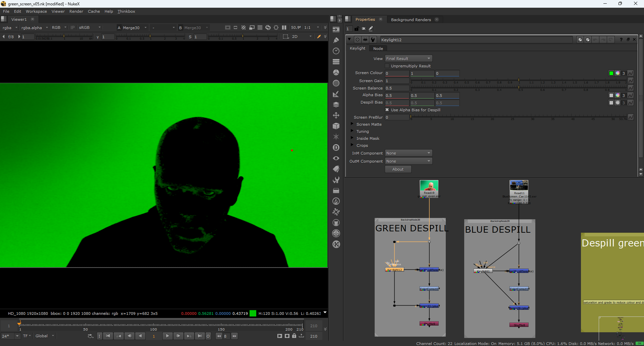Play the sequence forward
Image resolution: width=644 pixels, height=346 pixels.
tap(167, 336)
